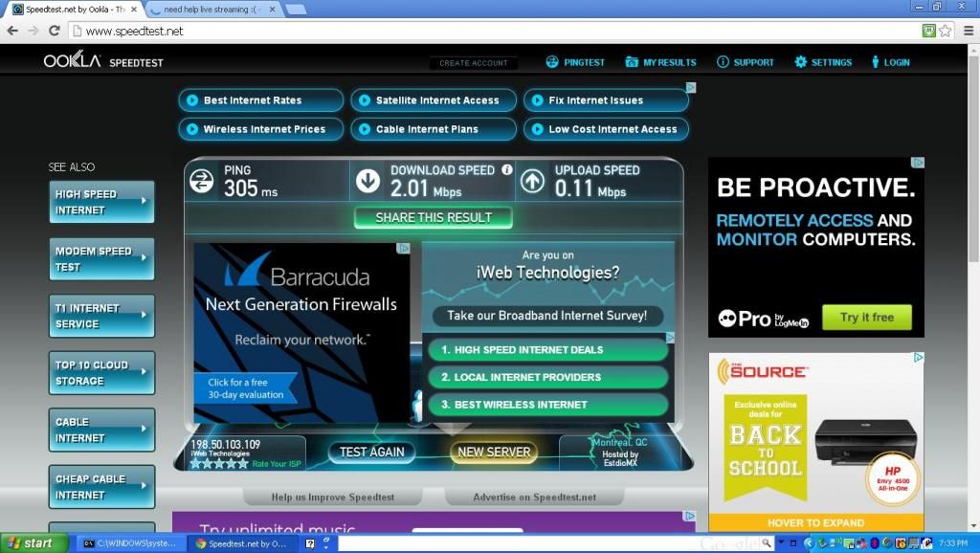
Task: Click the Download Speed down-arrow icon
Action: tap(368, 181)
